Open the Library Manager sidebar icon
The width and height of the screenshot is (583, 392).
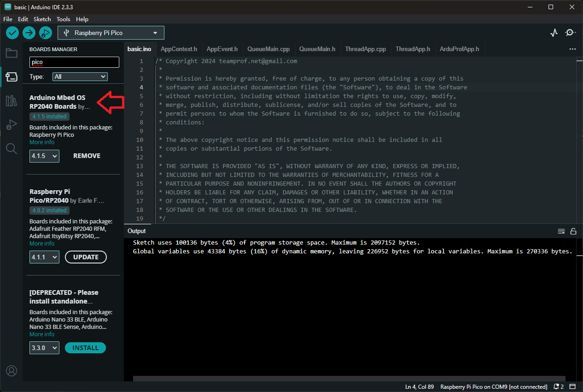tap(12, 101)
